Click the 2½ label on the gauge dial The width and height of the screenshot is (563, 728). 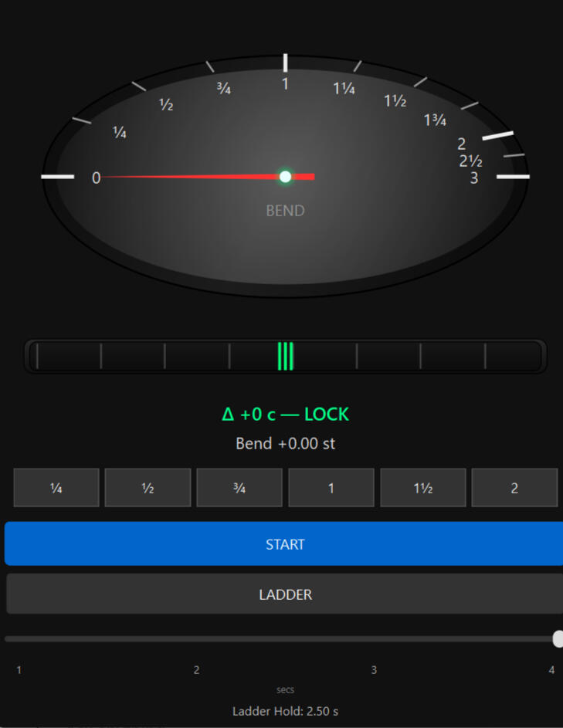click(470, 161)
